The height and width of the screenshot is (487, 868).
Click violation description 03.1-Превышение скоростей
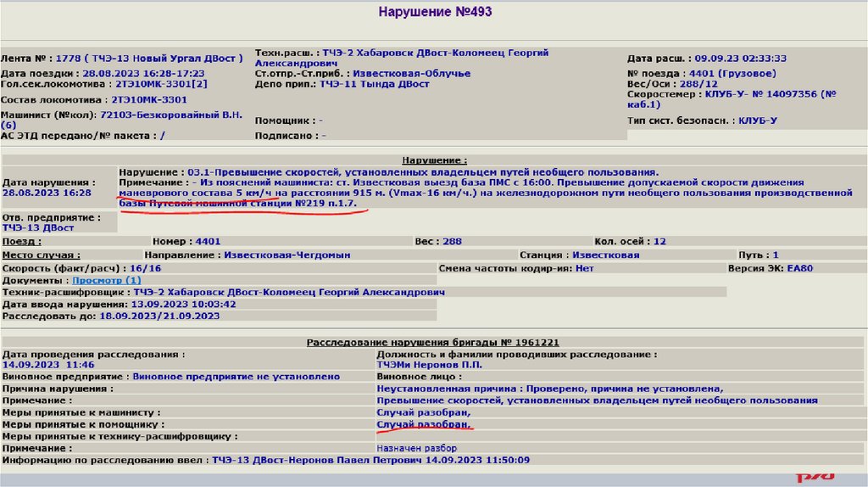click(x=423, y=172)
